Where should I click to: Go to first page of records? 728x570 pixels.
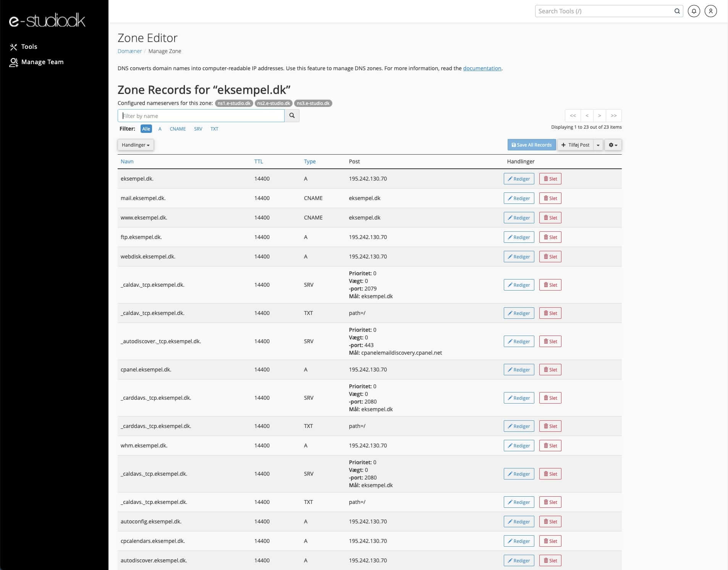573,116
